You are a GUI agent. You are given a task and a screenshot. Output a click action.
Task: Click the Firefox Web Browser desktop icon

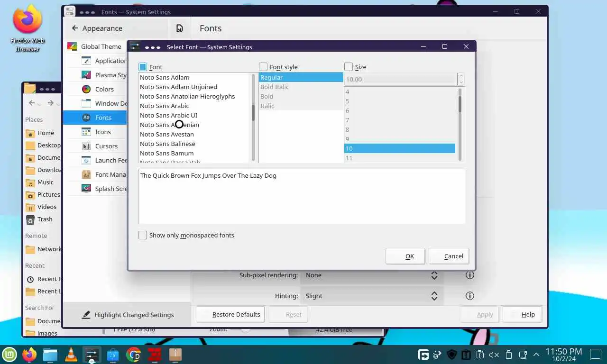tap(28, 29)
